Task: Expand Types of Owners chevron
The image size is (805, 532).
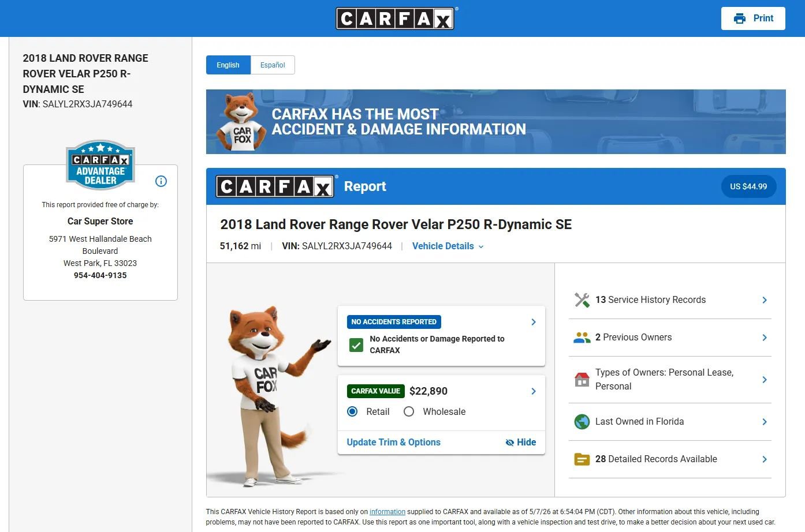Action: (765, 380)
